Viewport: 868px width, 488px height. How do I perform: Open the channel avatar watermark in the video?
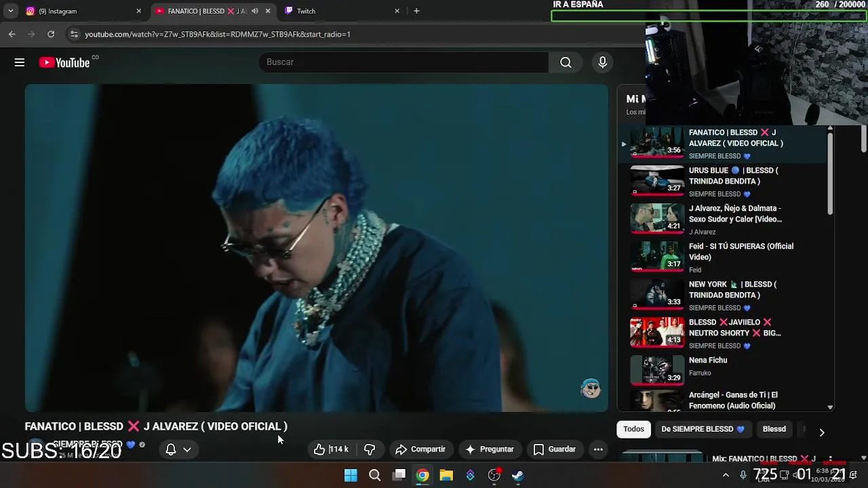[591, 388]
